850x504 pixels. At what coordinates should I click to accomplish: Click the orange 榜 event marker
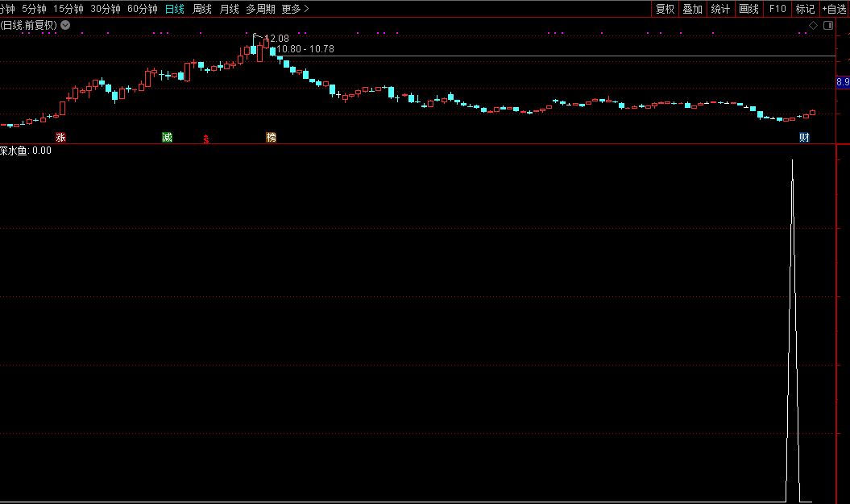pyautogui.click(x=271, y=138)
